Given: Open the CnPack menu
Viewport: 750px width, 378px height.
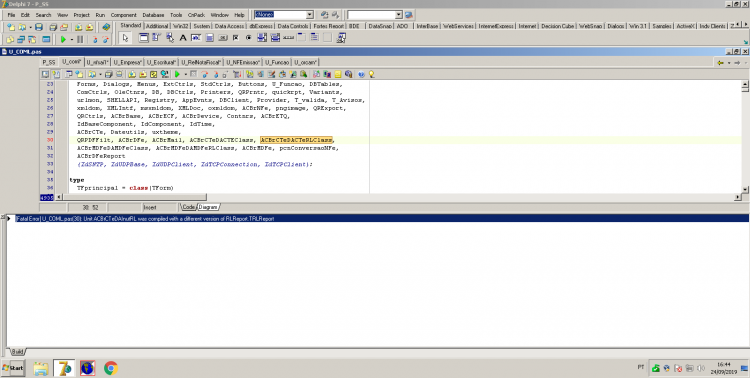Looking at the screenshot, I should [x=196, y=15].
